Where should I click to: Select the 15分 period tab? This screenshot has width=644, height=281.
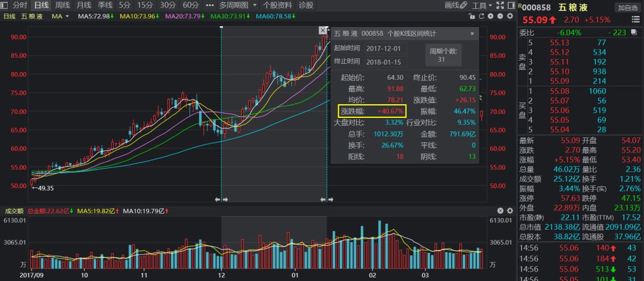click(144, 5)
